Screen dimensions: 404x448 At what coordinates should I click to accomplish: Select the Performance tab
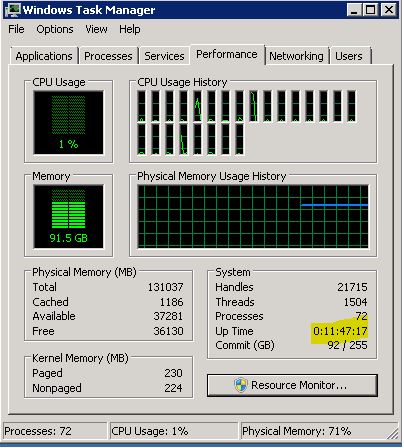[x=227, y=54]
